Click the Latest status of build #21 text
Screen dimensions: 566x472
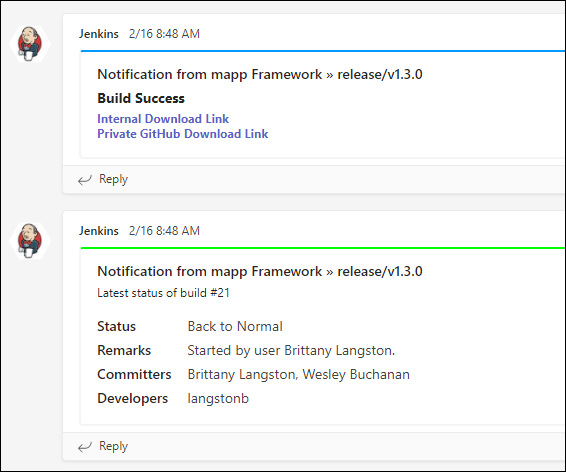(x=163, y=293)
